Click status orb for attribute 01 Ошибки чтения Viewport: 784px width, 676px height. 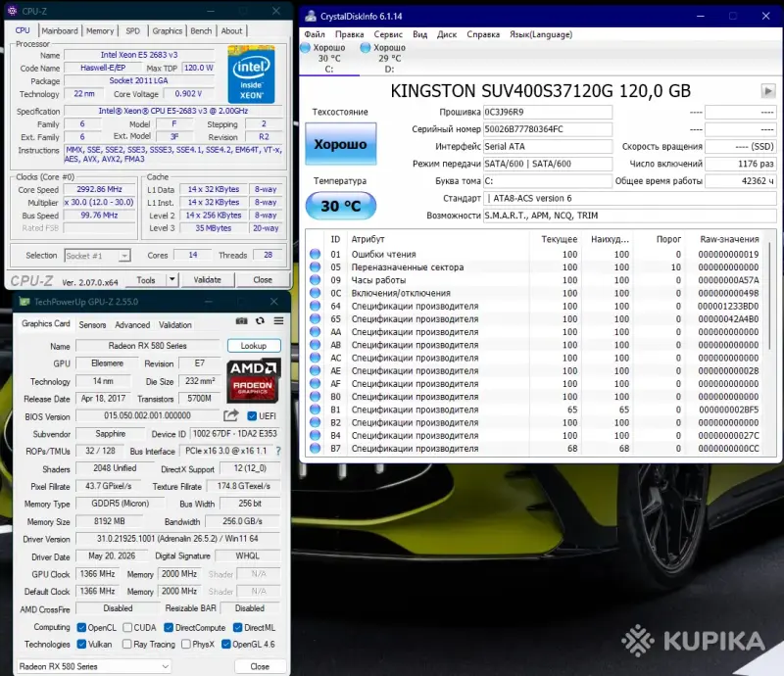tap(315, 254)
